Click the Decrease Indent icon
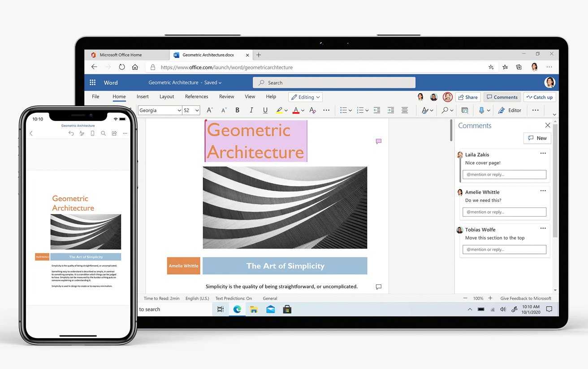The height and width of the screenshot is (369, 588). [x=377, y=110]
